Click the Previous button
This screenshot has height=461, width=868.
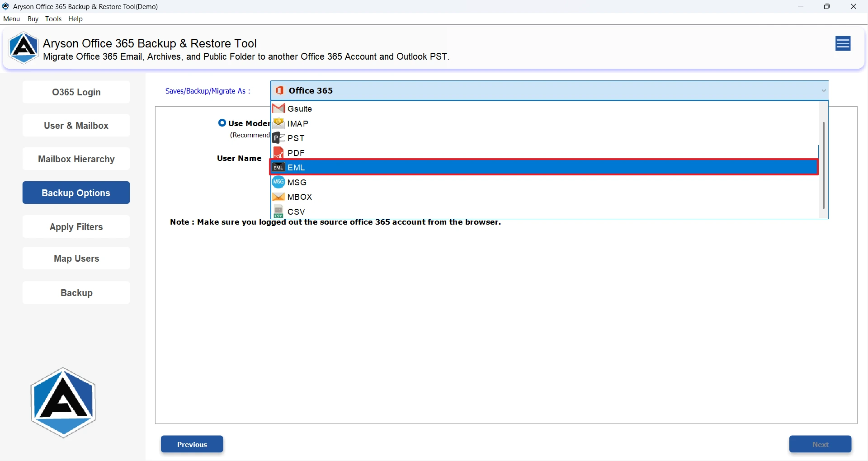click(192, 444)
